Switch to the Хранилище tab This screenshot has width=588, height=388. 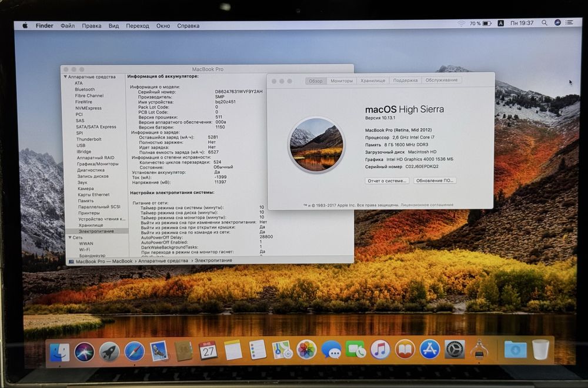pos(373,81)
